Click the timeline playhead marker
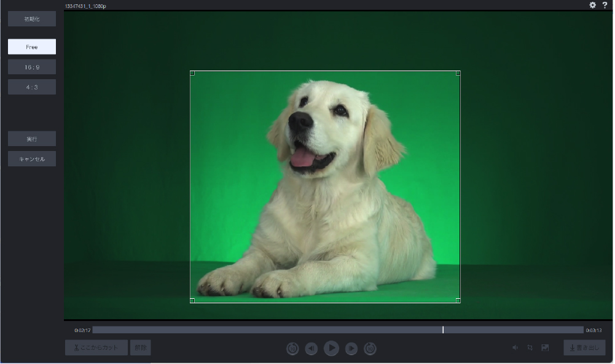 coord(443,330)
